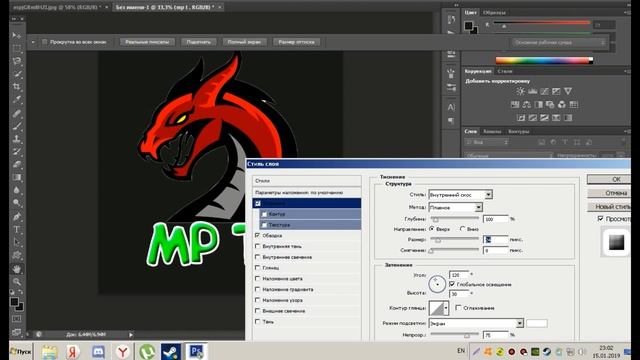
Task: Toggle the Глобальное освещение checkbox
Action: (452, 284)
